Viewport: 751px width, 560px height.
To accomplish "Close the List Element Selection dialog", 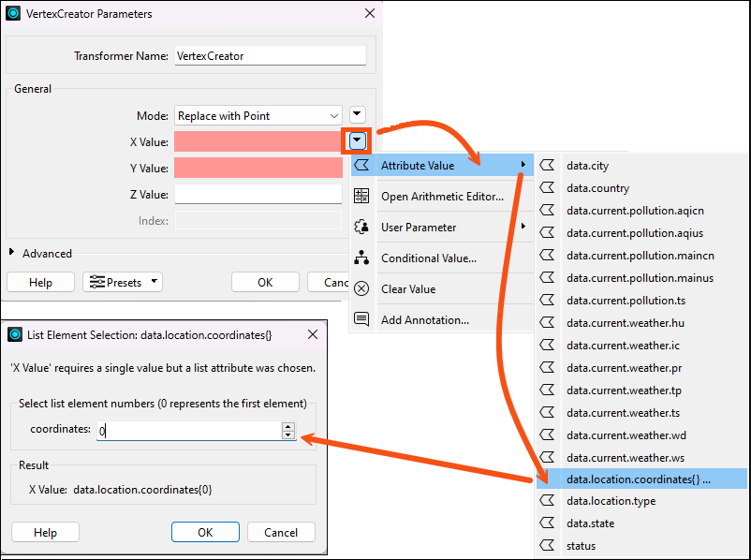I will click(x=313, y=334).
